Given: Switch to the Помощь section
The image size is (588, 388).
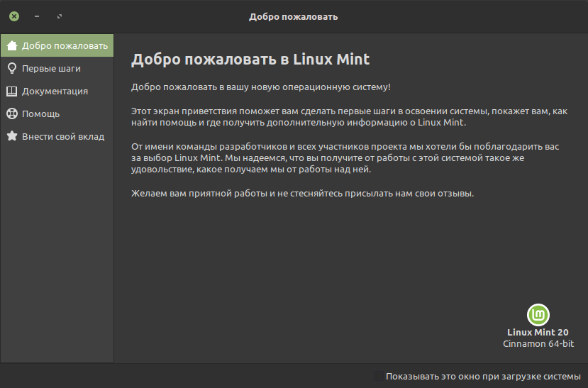Looking at the screenshot, I should (57, 113).
